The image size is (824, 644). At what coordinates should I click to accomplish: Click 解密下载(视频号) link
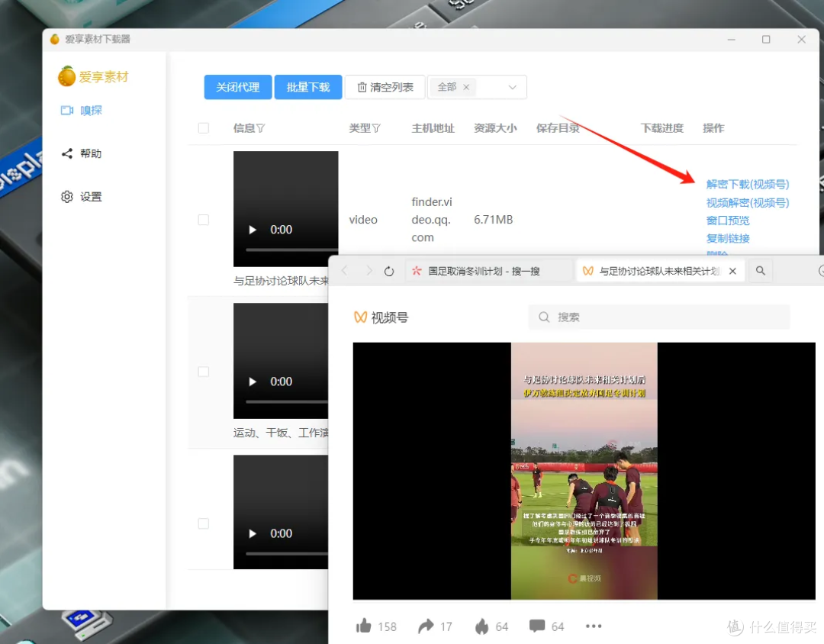pyautogui.click(x=748, y=185)
